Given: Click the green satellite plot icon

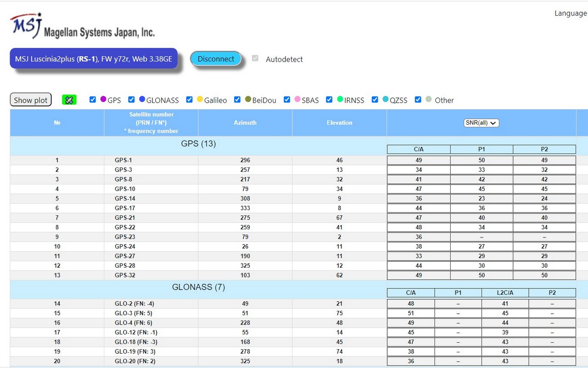Looking at the screenshot, I should click(x=69, y=99).
